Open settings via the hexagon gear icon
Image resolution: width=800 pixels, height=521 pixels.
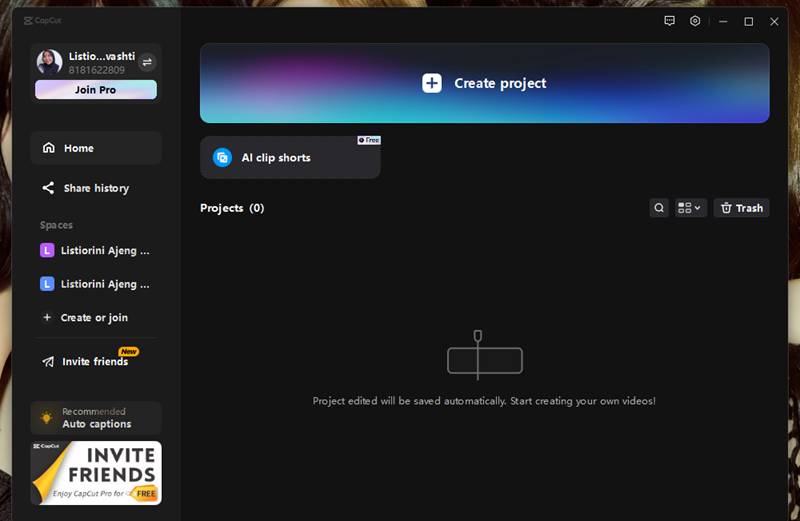pyautogui.click(x=695, y=21)
